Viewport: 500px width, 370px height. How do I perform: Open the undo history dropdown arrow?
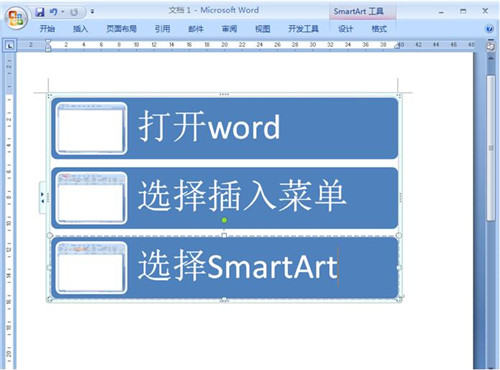click(62, 12)
